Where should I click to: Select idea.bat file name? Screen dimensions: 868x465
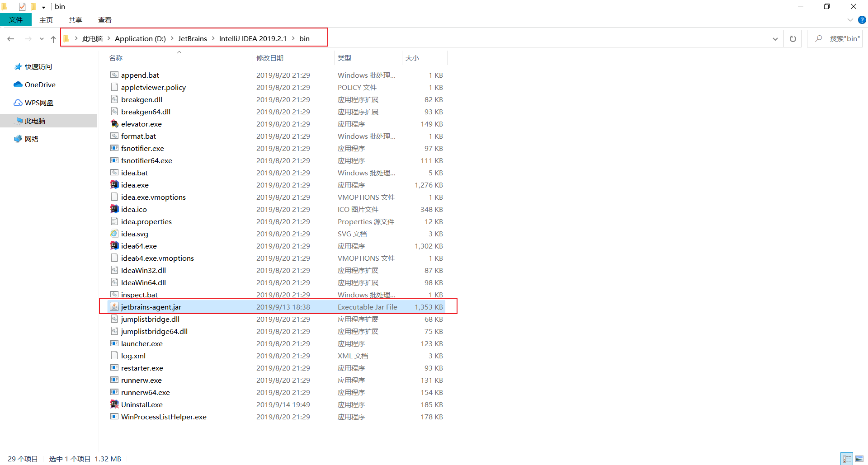pos(134,173)
